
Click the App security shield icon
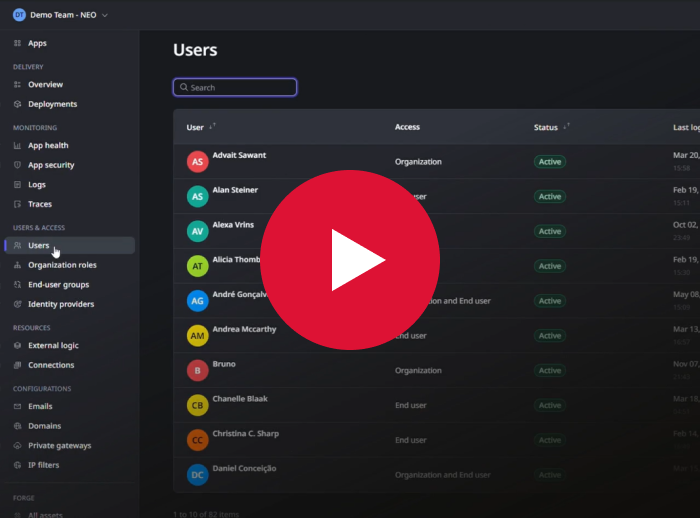tap(17, 165)
